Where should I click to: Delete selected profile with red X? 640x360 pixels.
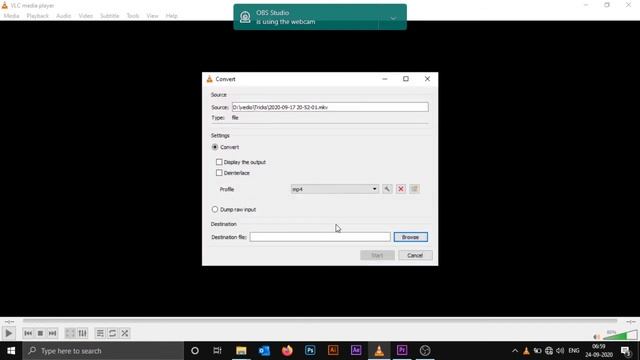[x=401, y=189]
